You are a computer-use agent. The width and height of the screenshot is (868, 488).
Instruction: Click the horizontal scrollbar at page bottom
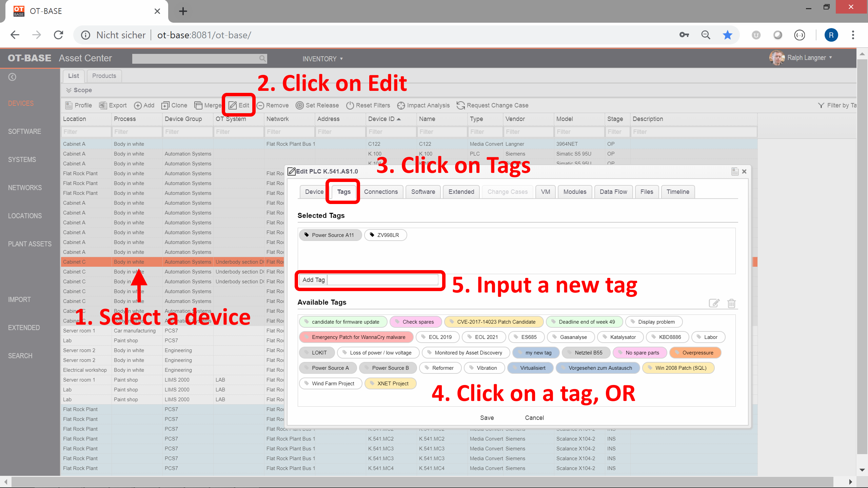422,482
